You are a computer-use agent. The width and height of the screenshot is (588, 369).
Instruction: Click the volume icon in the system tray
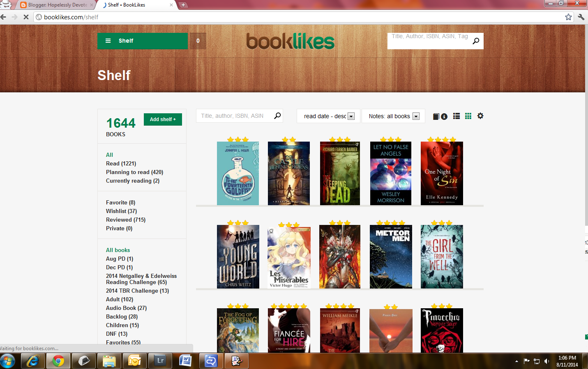546,361
